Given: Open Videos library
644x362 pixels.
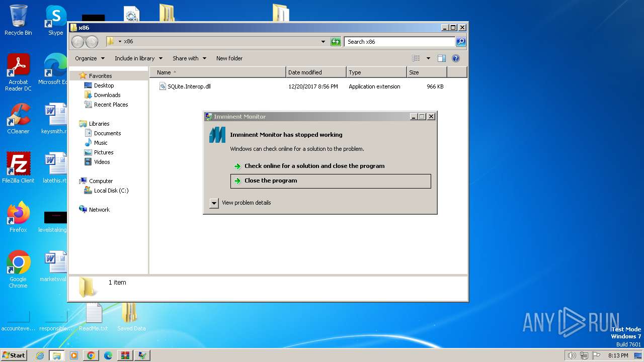Looking at the screenshot, I should [x=102, y=162].
